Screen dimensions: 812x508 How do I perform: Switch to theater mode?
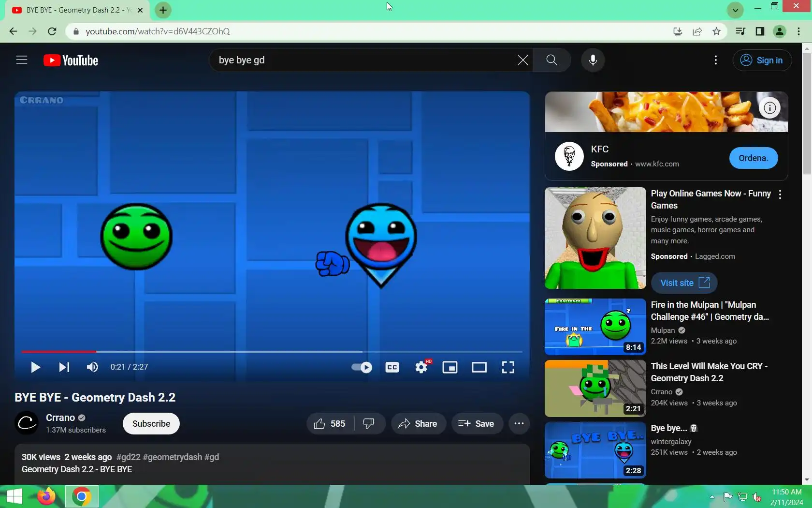click(x=479, y=367)
